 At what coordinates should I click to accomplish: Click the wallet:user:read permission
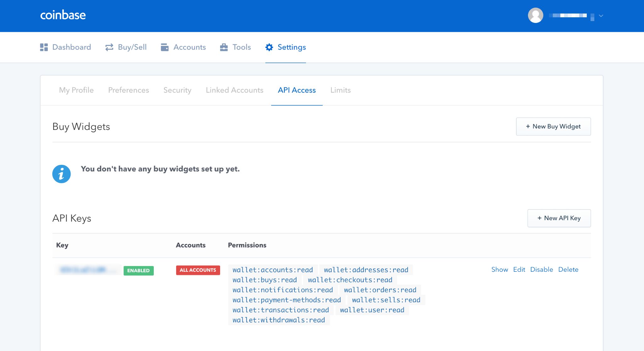(372, 310)
